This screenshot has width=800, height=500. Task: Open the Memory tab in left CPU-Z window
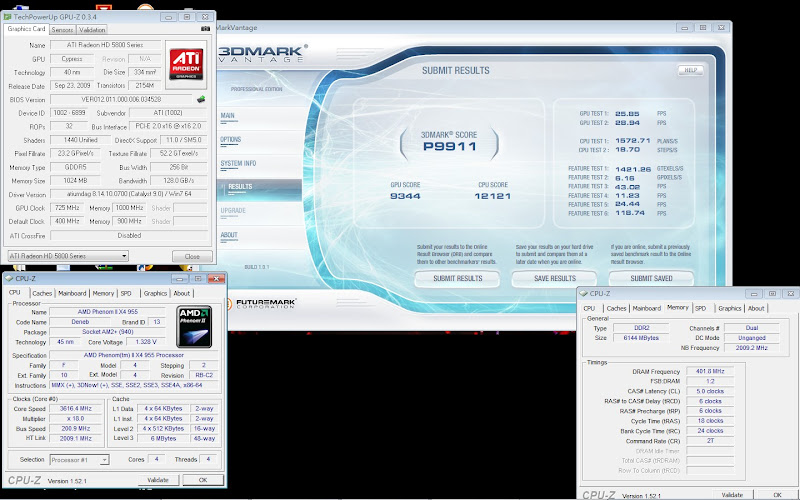click(x=103, y=293)
